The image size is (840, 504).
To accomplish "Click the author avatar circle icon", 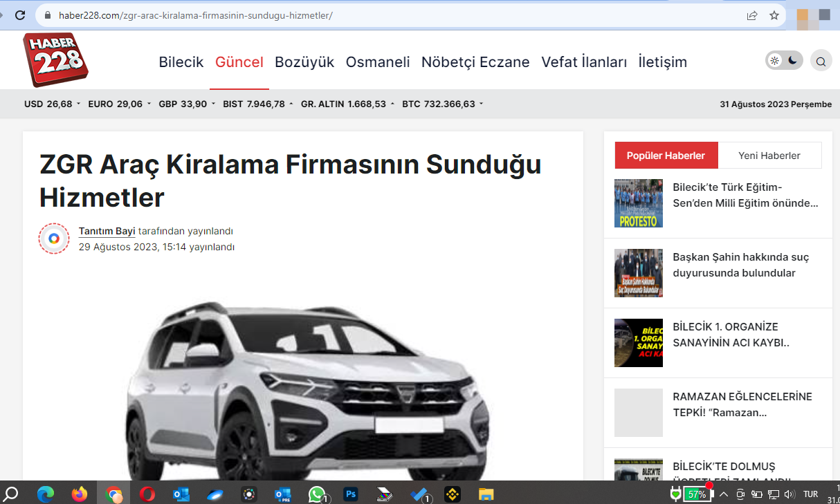I will tap(54, 239).
